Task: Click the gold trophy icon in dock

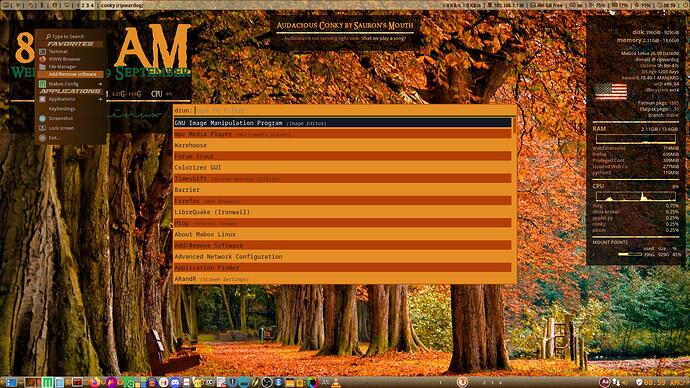Action: [x=198, y=382]
